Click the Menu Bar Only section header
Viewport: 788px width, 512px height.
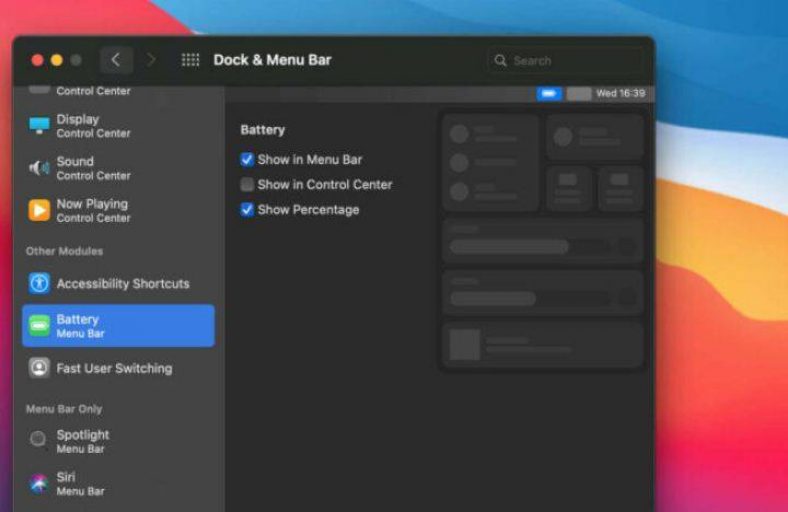(64, 409)
